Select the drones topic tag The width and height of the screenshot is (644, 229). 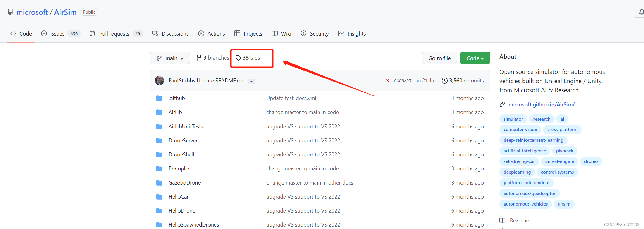tap(591, 161)
